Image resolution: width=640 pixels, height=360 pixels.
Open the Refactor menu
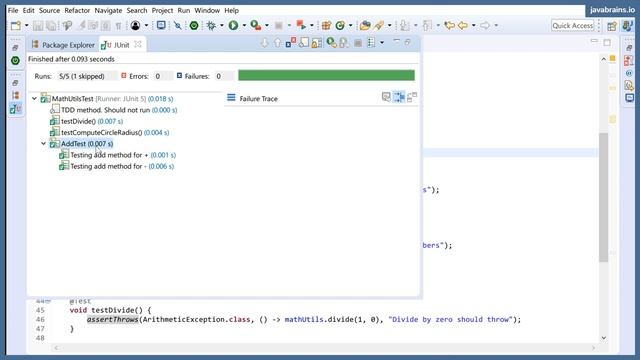(77, 10)
